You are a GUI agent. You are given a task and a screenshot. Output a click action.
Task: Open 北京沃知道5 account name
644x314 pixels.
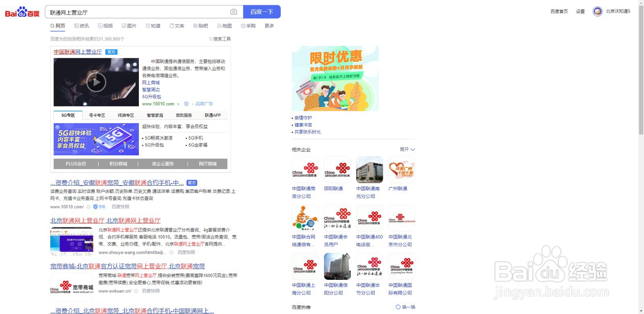pyautogui.click(x=618, y=11)
